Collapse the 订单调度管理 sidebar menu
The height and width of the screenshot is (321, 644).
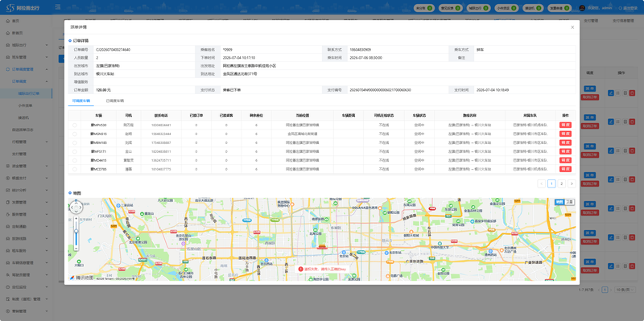coord(27,69)
